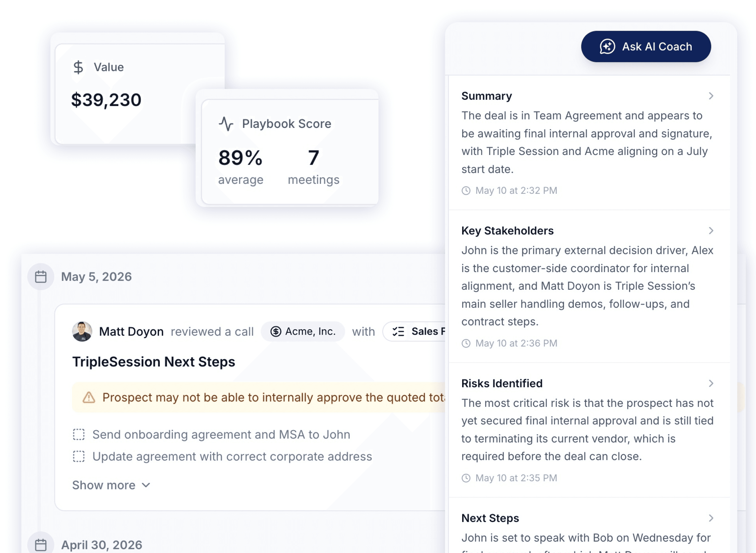
Task: Click the warning triangle icon in the risk banner
Action: 89,397
